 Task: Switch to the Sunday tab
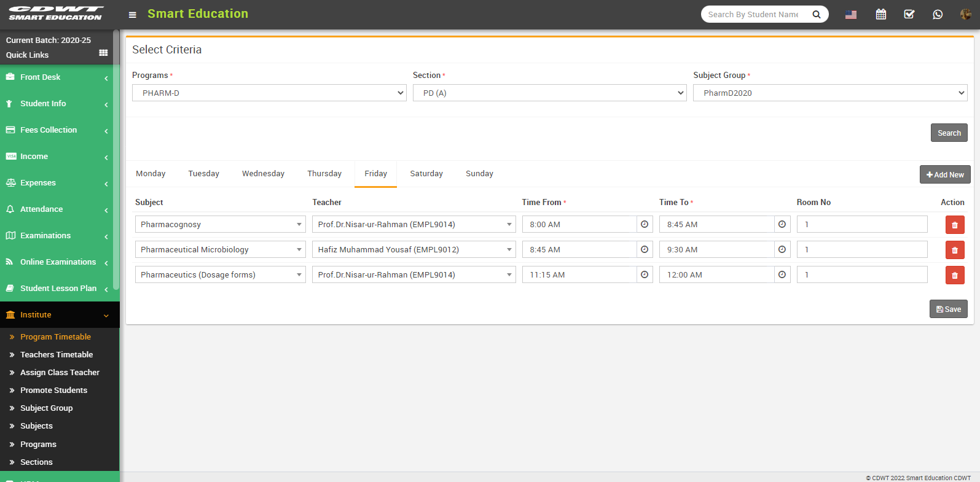479,174
